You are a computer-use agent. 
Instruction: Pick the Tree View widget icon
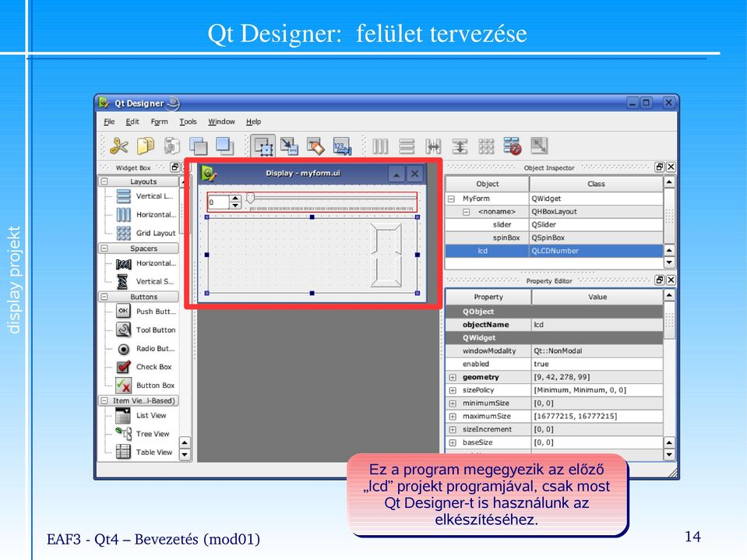click(123, 433)
